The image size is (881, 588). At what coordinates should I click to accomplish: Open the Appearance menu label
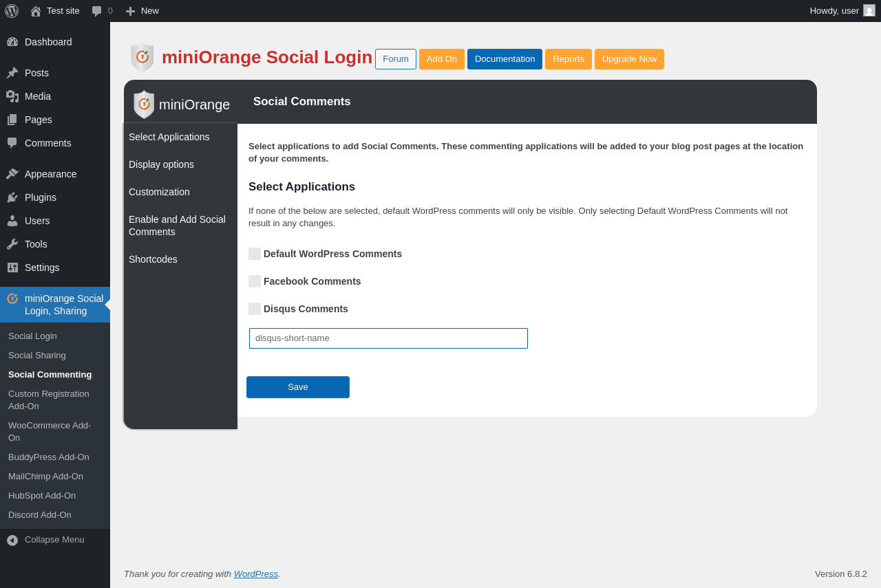[51, 174]
